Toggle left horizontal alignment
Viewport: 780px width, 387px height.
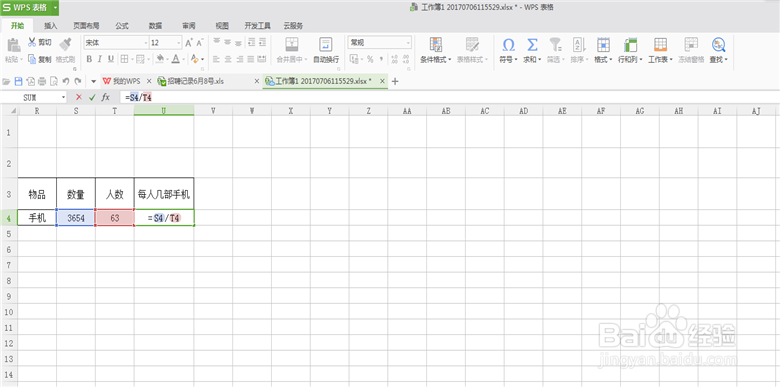tap(216, 59)
